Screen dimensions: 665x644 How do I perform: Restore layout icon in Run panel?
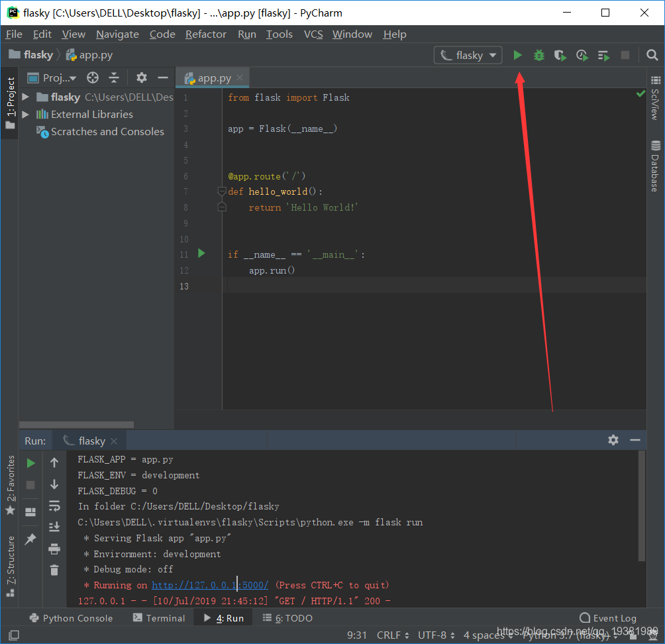pyautogui.click(x=30, y=512)
